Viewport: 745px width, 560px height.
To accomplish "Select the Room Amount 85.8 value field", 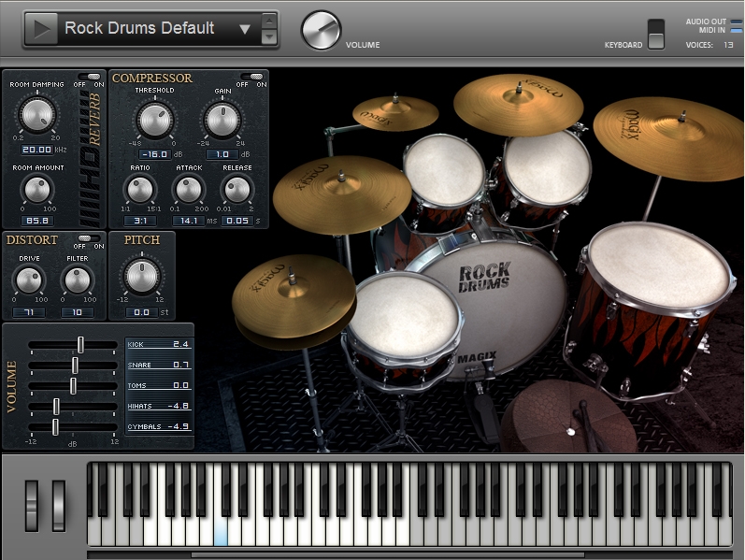I will click(x=37, y=221).
